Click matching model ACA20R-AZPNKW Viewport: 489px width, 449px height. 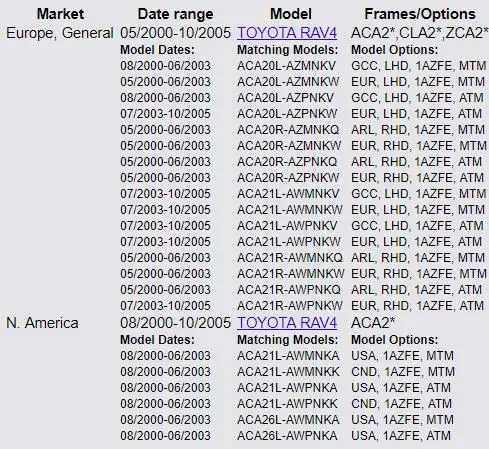(288, 178)
